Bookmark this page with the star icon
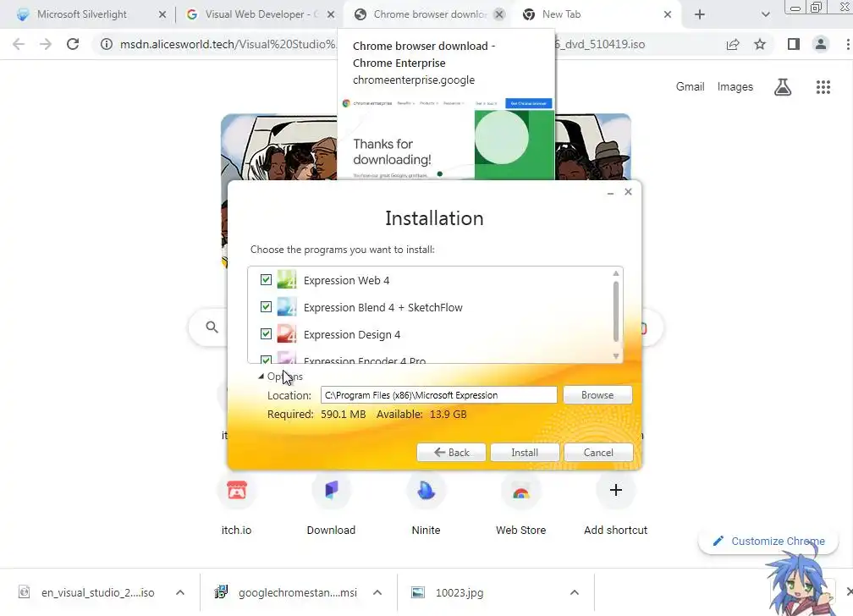Viewport: 853px width, 616px height. [x=760, y=44]
